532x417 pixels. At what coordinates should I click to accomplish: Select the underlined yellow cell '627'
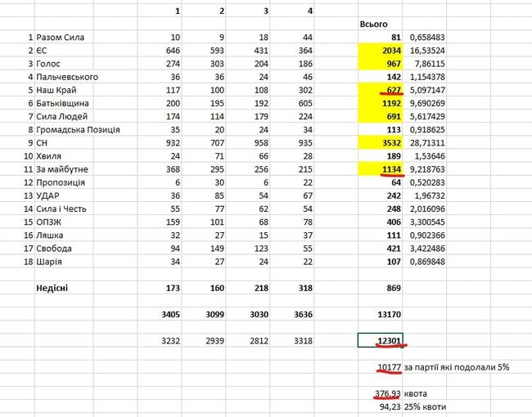point(381,90)
